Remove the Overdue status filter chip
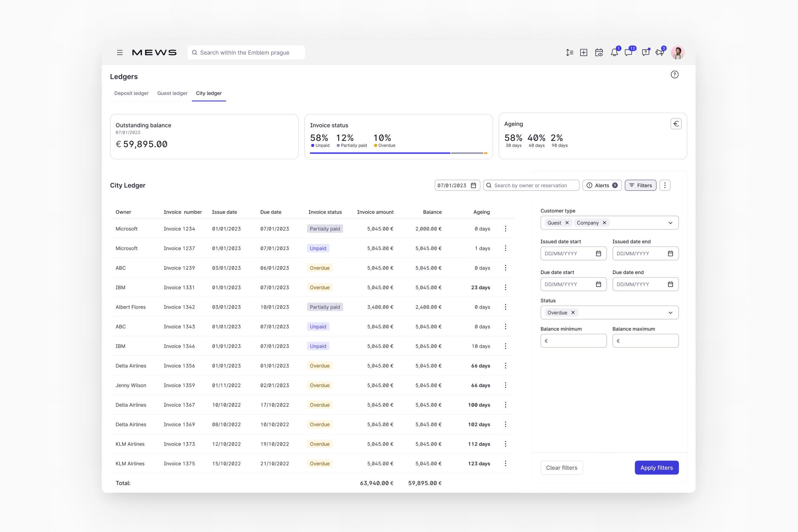 click(x=573, y=313)
